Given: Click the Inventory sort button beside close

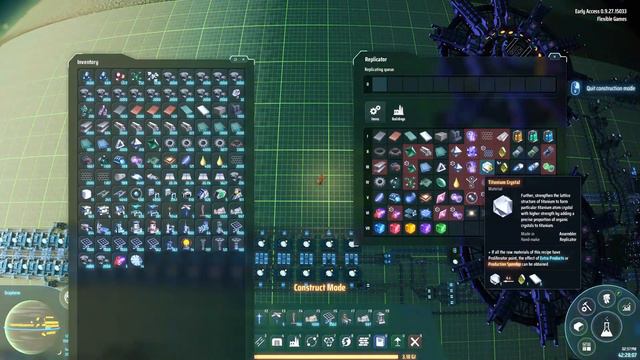Looking at the screenshot, I should pyautogui.click(x=235, y=60).
